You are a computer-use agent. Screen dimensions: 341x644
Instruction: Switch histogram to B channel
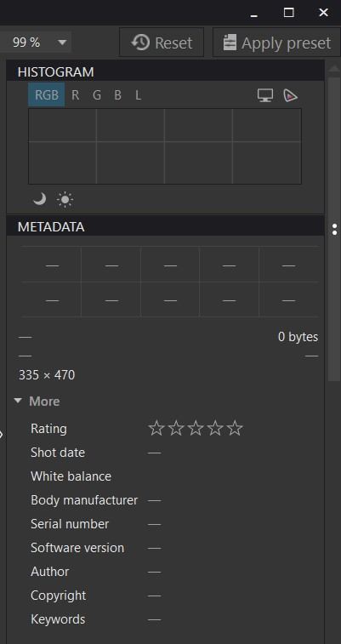(x=117, y=95)
